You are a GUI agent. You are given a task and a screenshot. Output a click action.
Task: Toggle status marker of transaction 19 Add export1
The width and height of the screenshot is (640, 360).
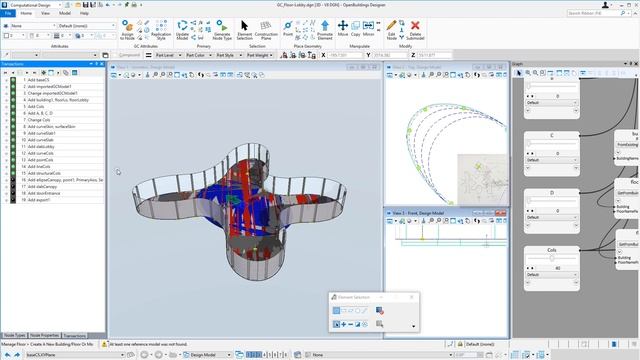[13, 200]
